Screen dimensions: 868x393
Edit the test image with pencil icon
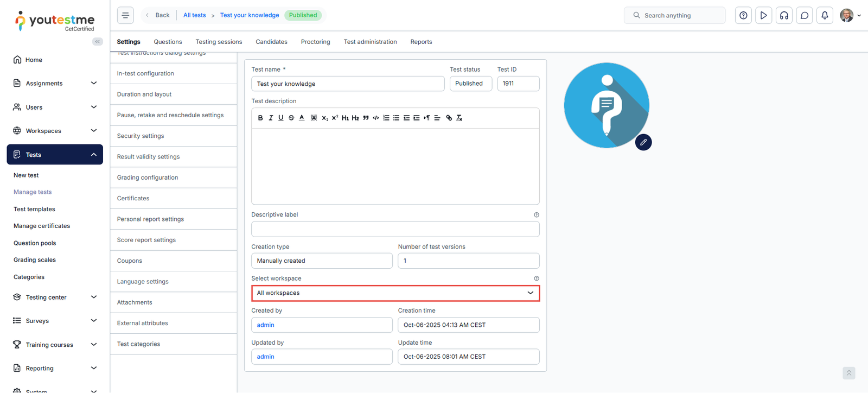point(643,142)
